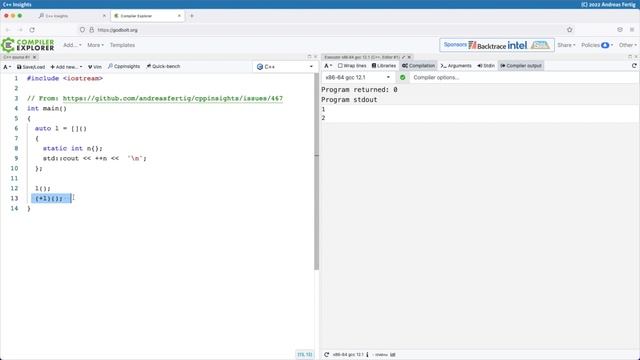
Task: Toggle Vim mode in editor
Action: coord(95,67)
